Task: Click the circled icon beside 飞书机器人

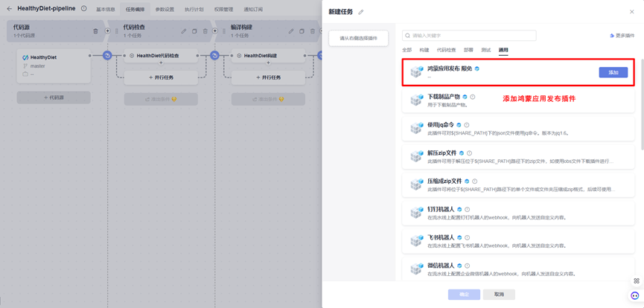Action: [x=467, y=237]
